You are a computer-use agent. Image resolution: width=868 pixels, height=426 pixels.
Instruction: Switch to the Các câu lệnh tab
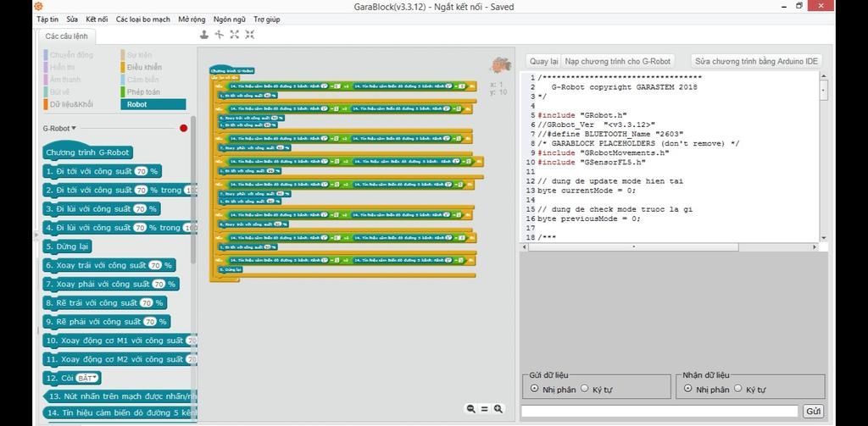[x=68, y=36]
